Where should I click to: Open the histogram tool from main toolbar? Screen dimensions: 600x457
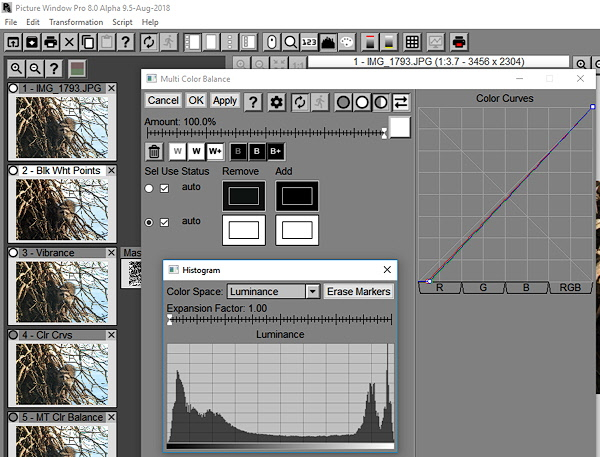(x=328, y=42)
